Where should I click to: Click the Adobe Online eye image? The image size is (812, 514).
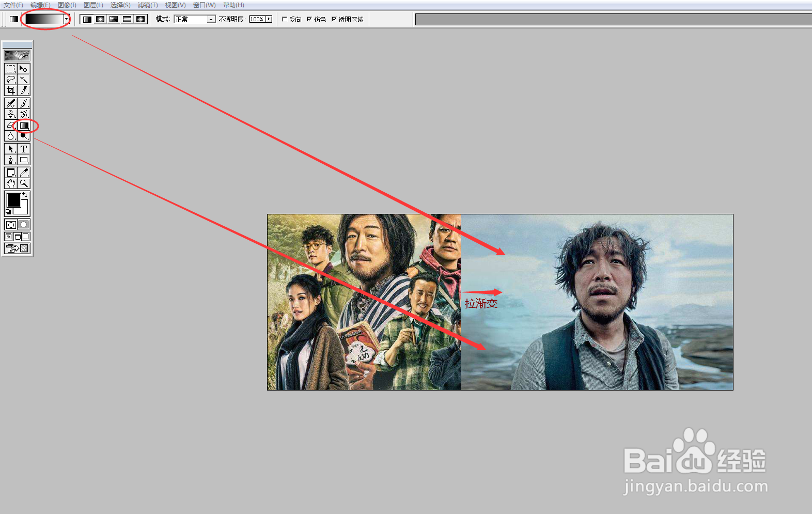pos(17,55)
